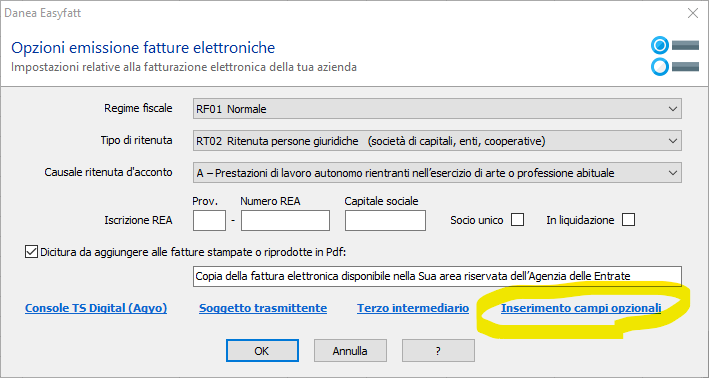Viewport: 709px width, 378px height.
Task: Select the Capitale sociale input box
Action: [385, 221]
